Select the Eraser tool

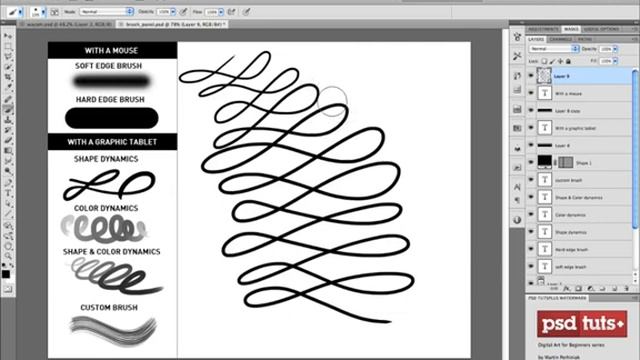pos(8,140)
